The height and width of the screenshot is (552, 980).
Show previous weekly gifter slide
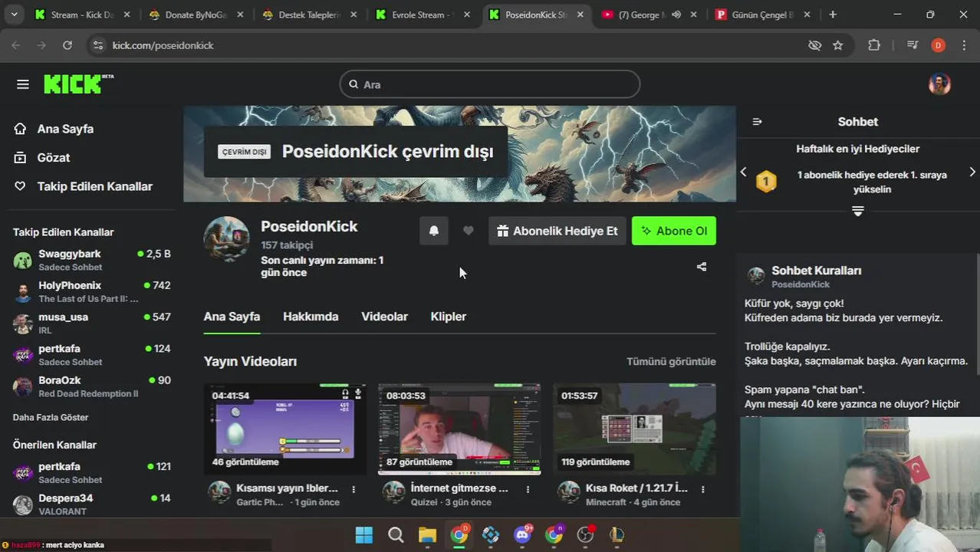tap(743, 172)
